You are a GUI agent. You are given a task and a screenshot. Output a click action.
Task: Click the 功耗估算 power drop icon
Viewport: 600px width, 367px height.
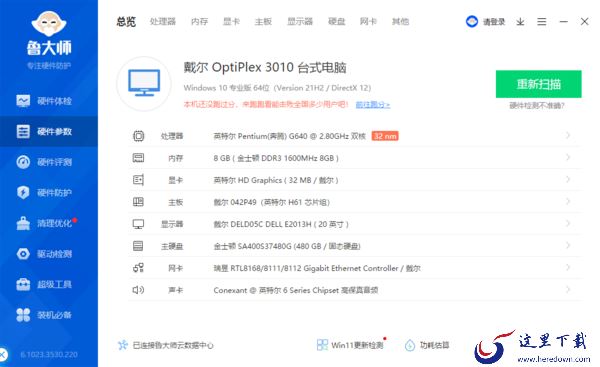[410, 345]
